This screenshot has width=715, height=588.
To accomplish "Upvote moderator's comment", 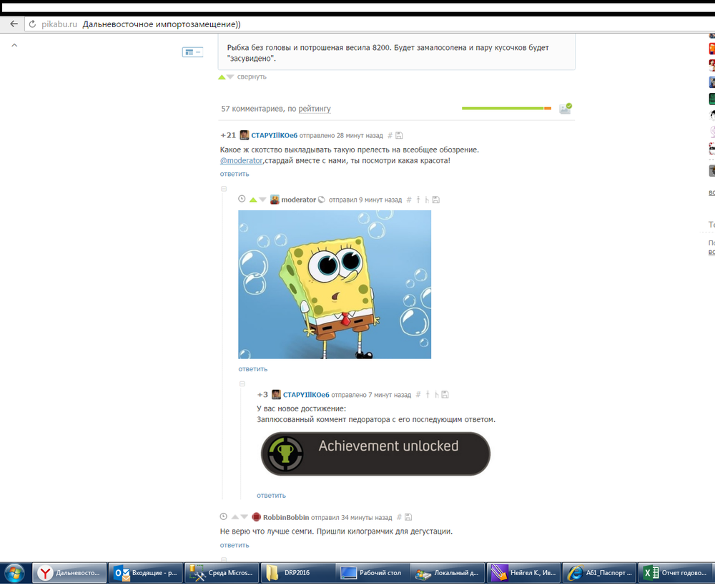I will tap(253, 200).
